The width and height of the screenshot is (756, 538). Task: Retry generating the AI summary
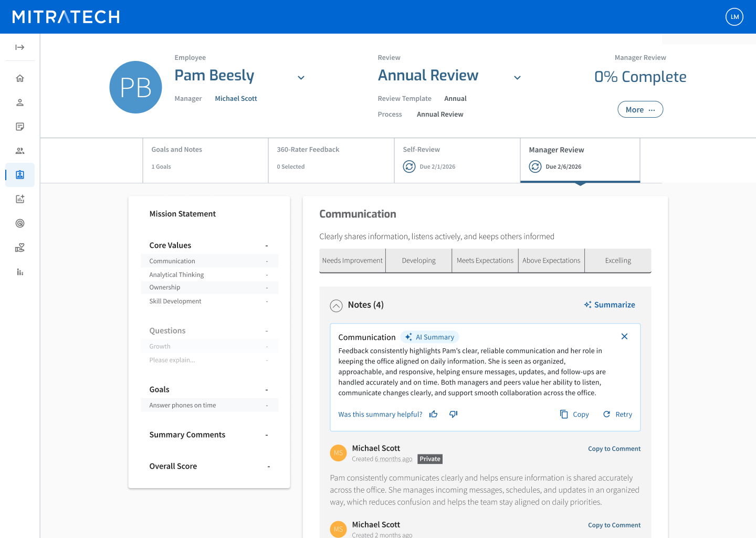click(x=617, y=414)
